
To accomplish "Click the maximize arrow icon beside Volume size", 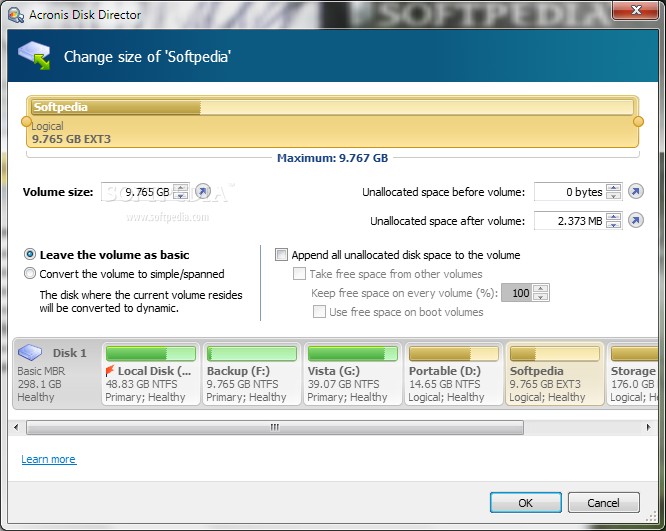I will (203, 192).
